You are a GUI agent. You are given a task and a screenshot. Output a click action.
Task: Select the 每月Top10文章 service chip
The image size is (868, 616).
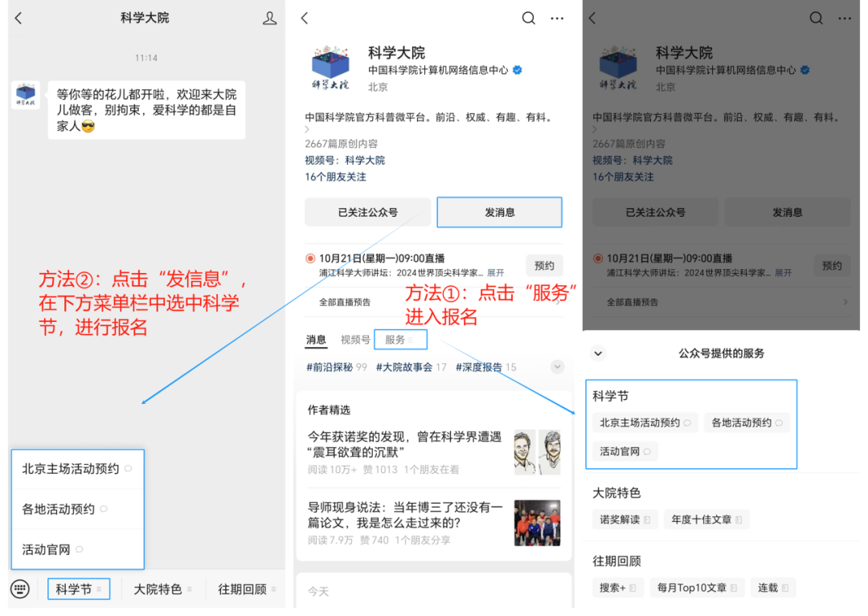[x=697, y=588]
